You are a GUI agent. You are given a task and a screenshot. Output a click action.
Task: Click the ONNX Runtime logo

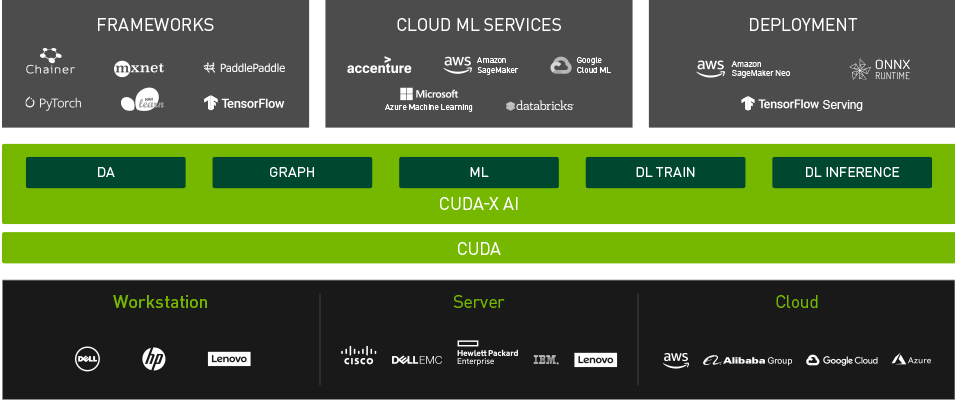click(879, 68)
